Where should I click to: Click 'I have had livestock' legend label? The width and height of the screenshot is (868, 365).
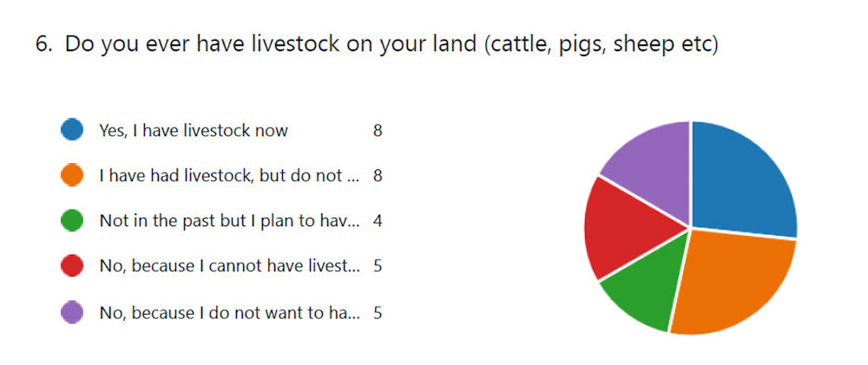point(229,176)
